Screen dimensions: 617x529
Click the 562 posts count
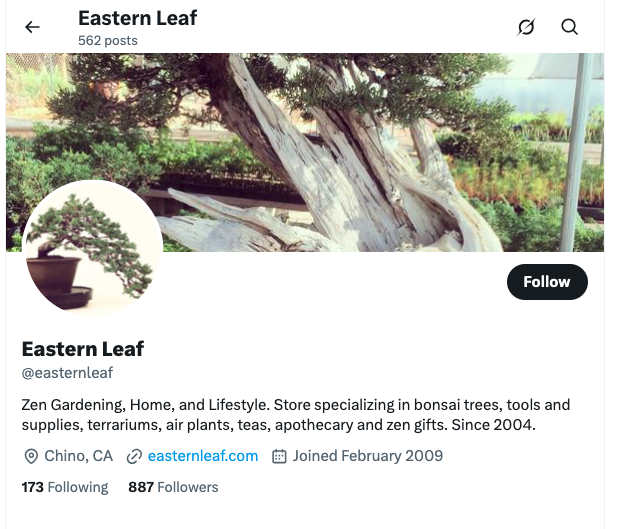108,41
